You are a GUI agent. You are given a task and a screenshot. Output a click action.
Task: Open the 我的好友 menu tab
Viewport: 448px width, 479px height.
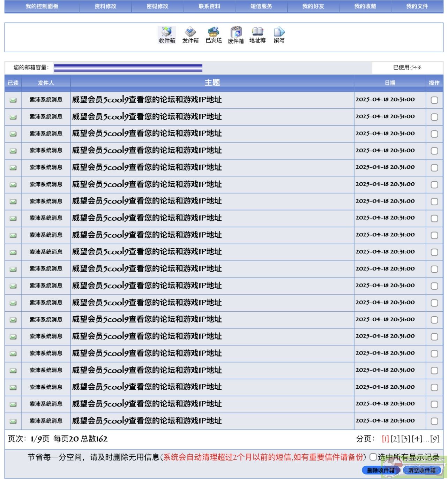pos(313,6)
